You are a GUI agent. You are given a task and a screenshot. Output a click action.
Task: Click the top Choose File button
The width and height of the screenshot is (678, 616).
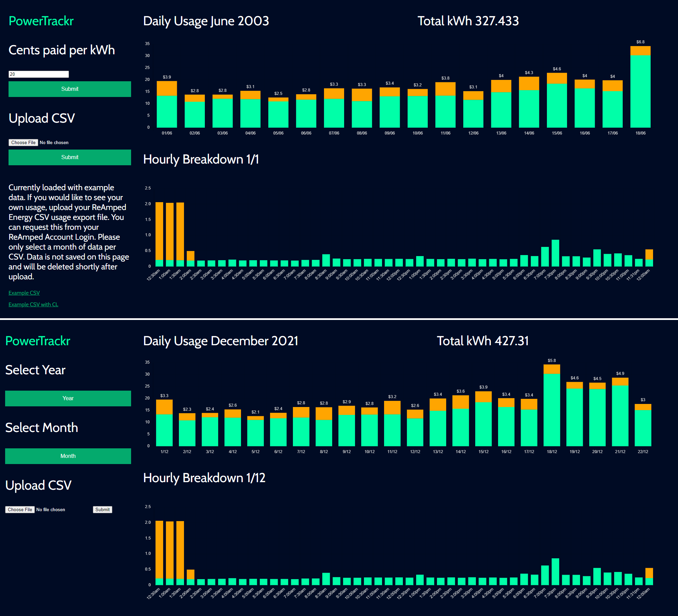(23, 142)
